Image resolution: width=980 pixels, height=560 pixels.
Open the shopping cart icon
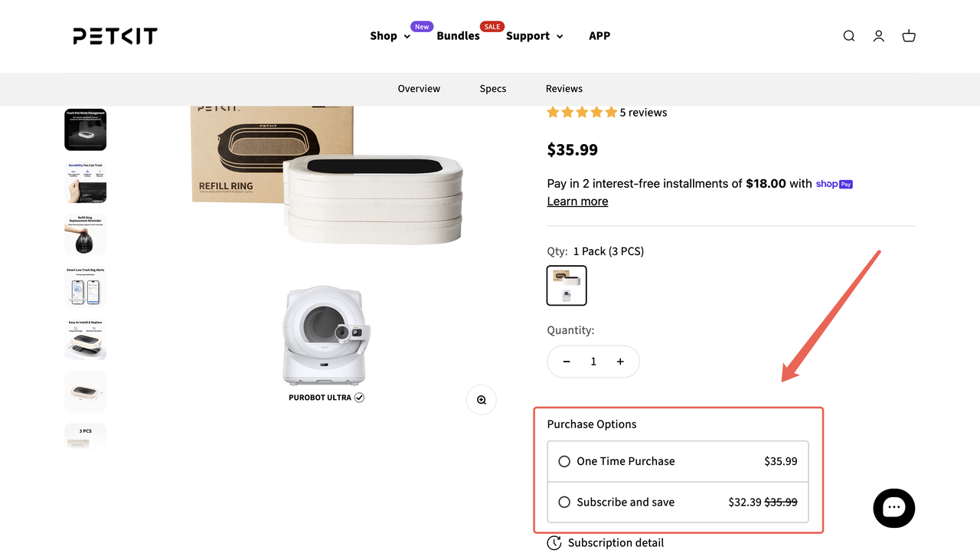coord(909,36)
